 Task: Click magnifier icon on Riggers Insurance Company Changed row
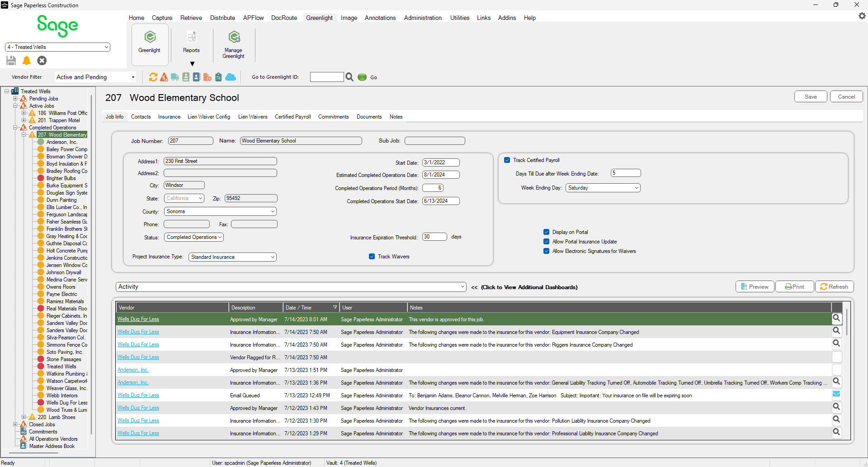click(837, 343)
